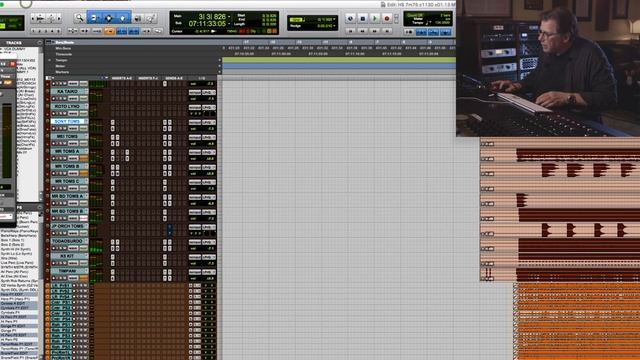
Task: Mute the TIMPANI track
Action: pyautogui.click(x=64, y=278)
